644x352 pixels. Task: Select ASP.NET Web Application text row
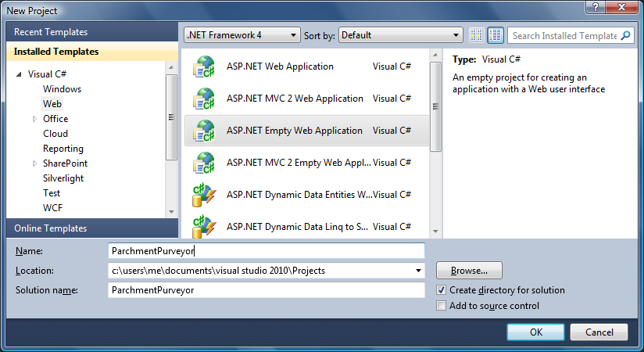280,66
